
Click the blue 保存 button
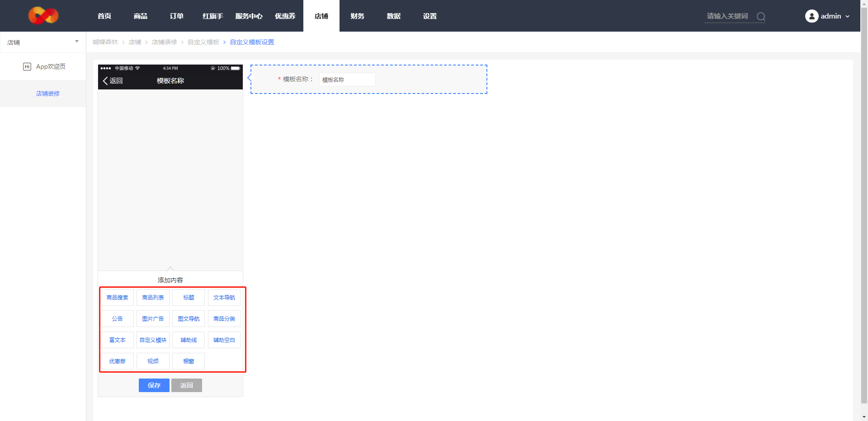pyautogui.click(x=154, y=385)
